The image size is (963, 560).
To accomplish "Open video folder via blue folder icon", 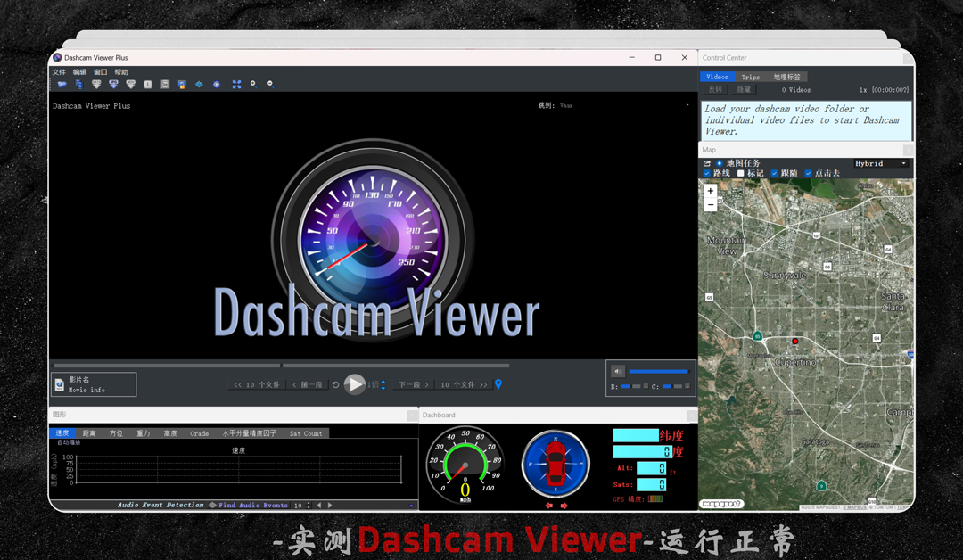I will (x=62, y=84).
